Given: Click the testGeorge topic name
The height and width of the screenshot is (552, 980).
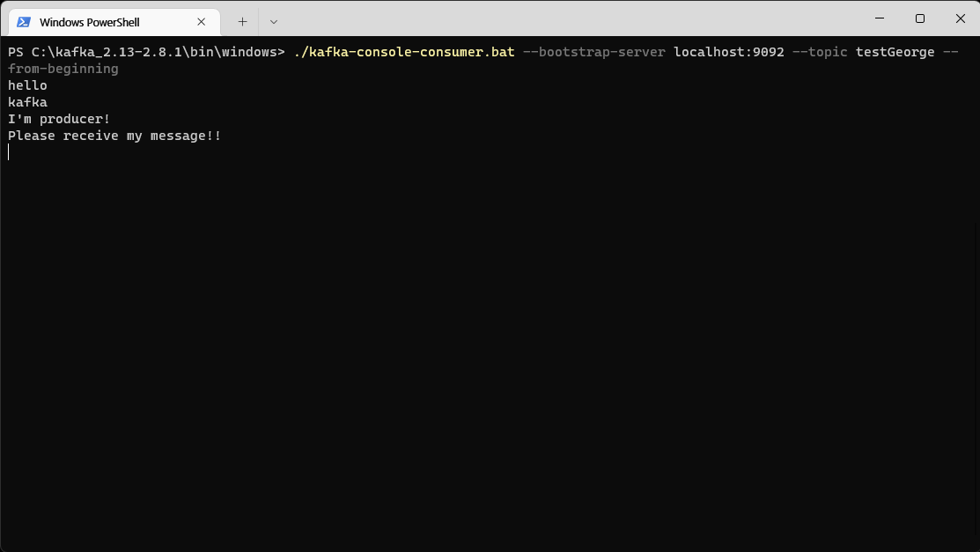Looking at the screenshot, I should tap(895, 52).
